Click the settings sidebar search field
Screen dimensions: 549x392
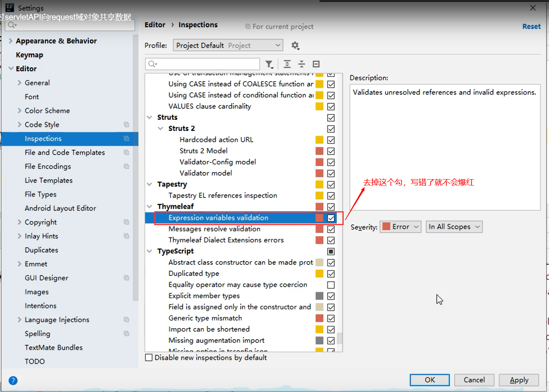pos(71,25)
